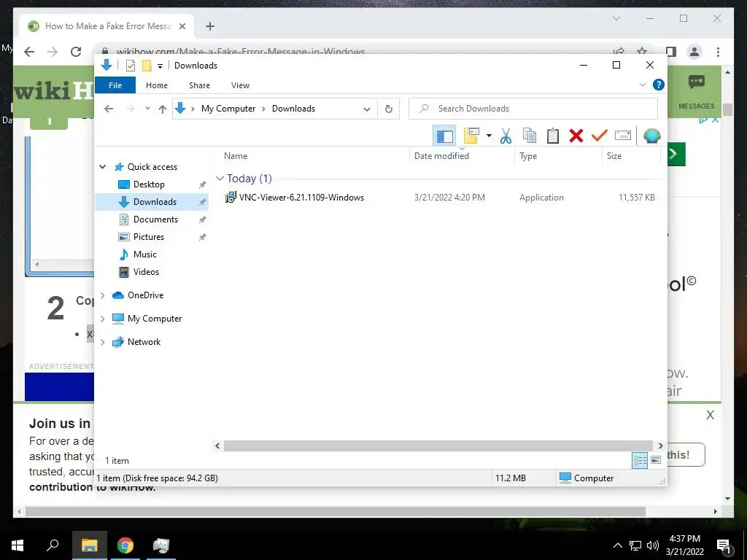Click the file list horizontal scrollbar
The height and width of the screenshot is (560, 747).
tap(438, 446)
